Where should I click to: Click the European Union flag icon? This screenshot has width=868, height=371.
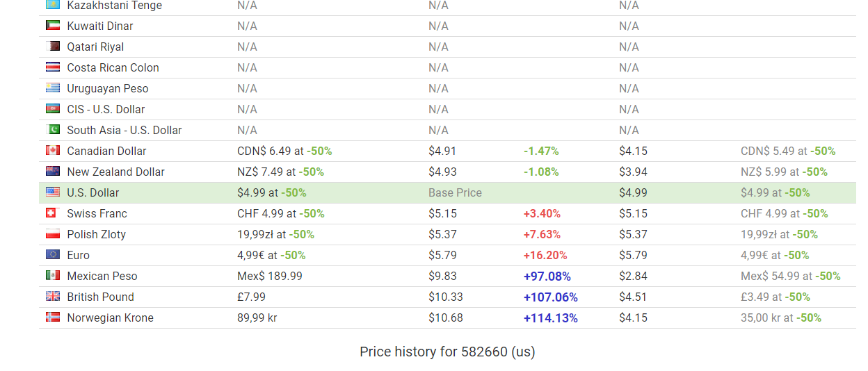(x=53, y=255)
